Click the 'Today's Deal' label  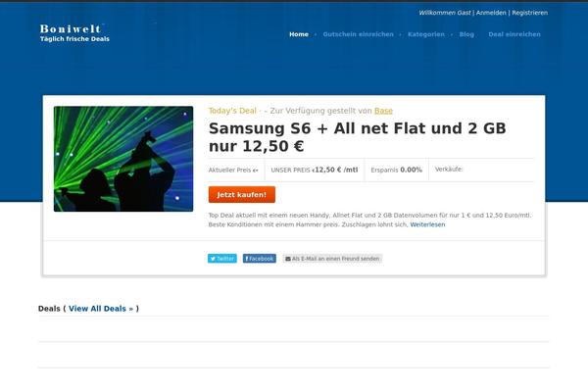point(232,111)
